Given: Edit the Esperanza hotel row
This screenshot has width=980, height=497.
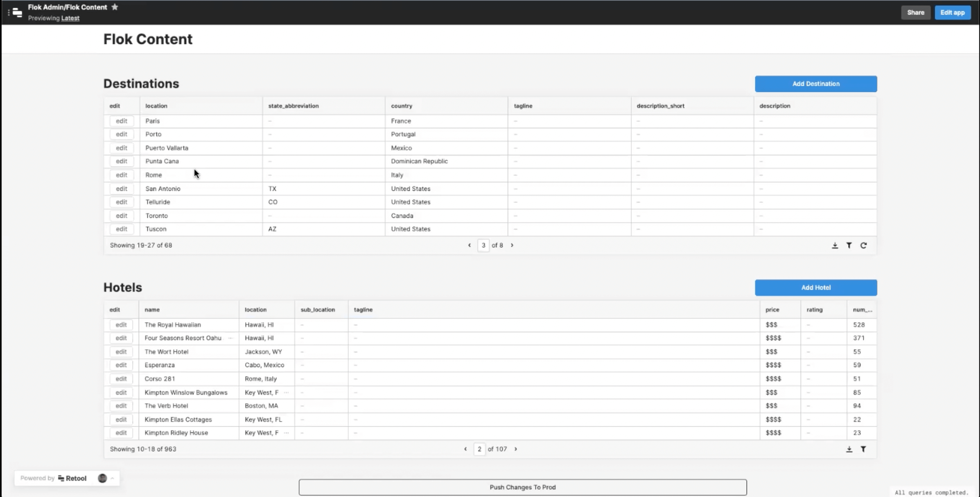Looking at the screenshot, I should coord(121,365).
